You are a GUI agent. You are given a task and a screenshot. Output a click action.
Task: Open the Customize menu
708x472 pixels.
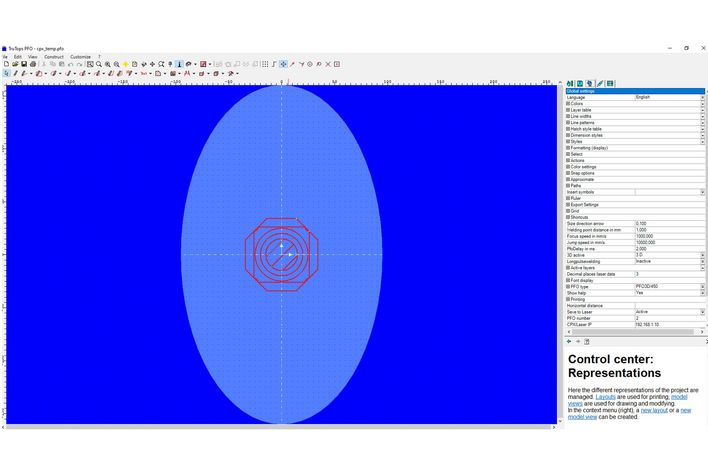(x=80, y=56)
